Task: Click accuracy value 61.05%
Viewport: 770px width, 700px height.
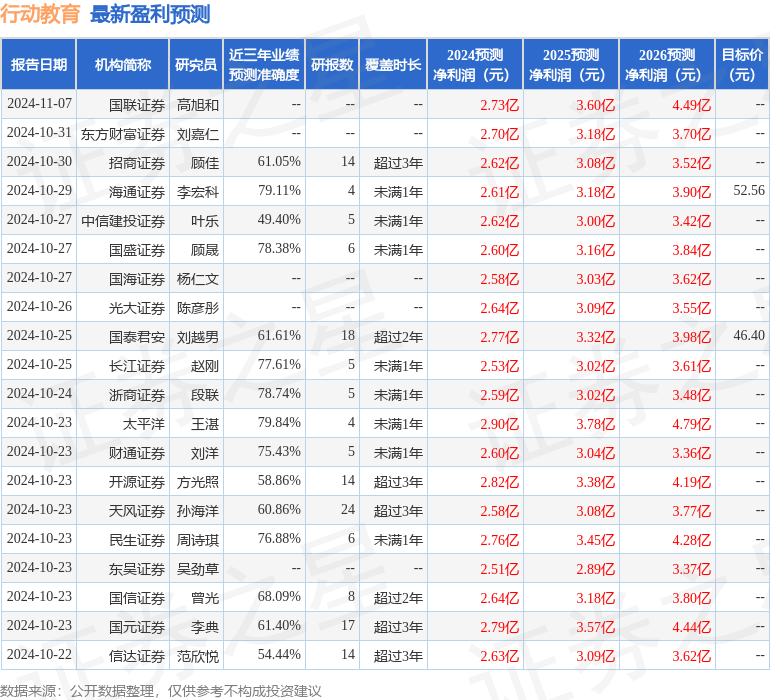Action: click(279, 162)
